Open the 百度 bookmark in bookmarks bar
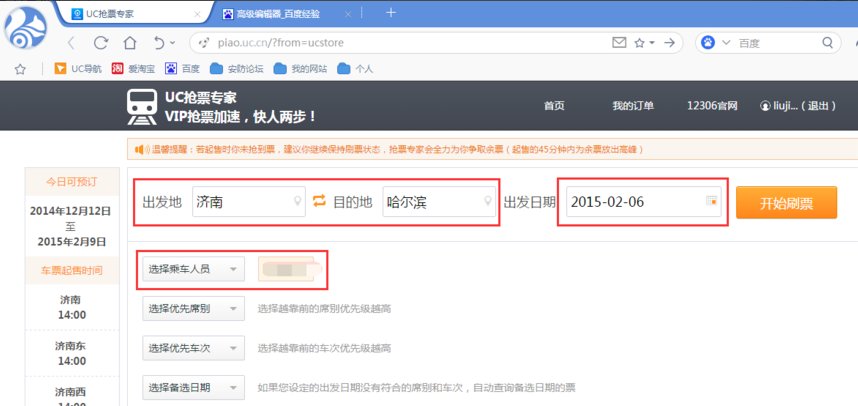Screen dimensions: 858x406 [x=183, y=69]
